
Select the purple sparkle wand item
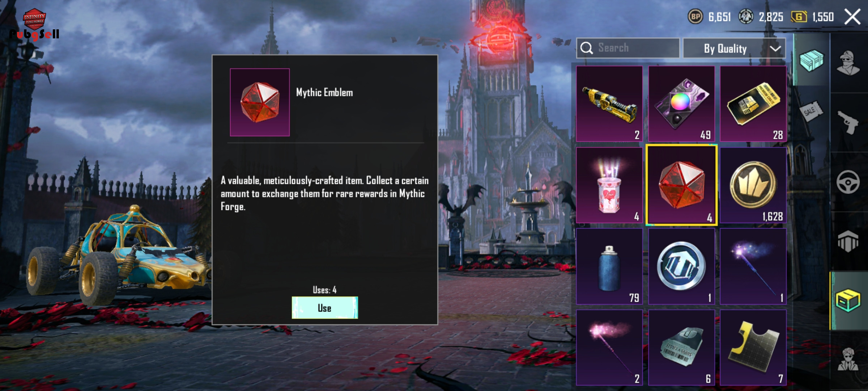point(753,266)
